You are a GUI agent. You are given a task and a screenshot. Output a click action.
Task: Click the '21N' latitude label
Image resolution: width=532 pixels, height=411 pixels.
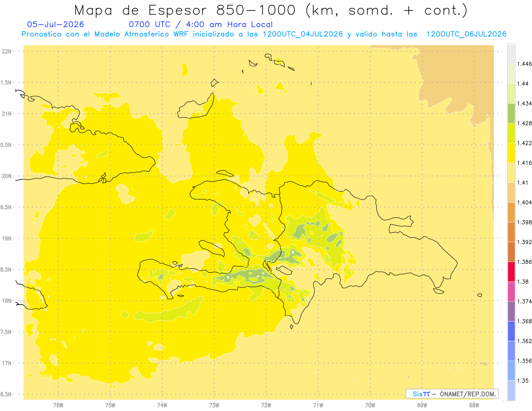pyautogui.click(x=6, y=114)
